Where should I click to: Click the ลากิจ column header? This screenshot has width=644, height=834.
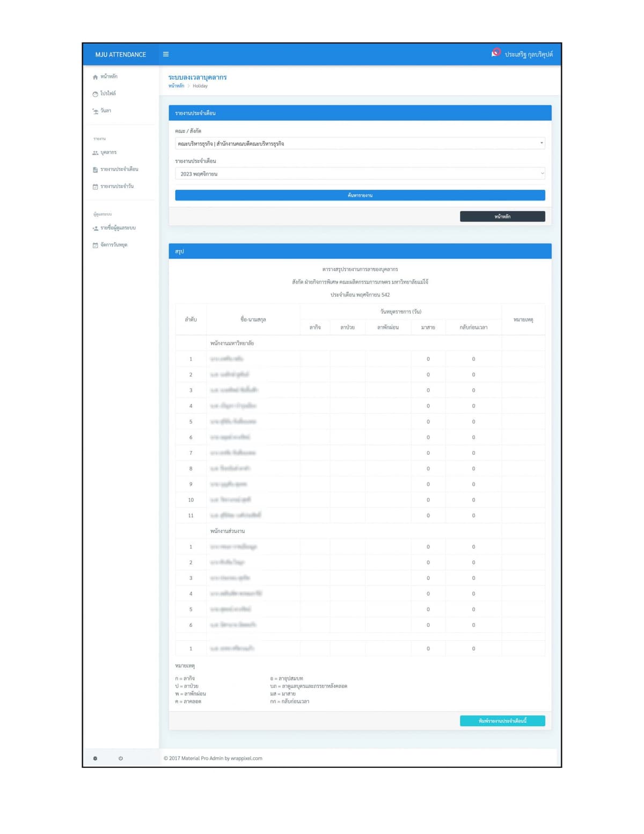point(315,327)
